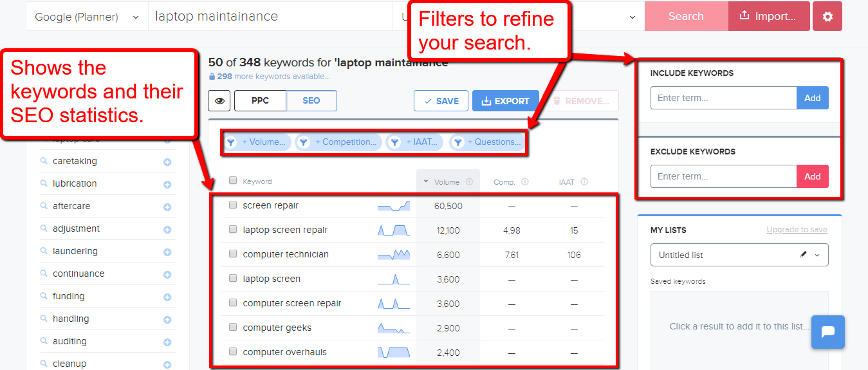Image resolution: width=868 pixels, height=370 pixels.
Task: Click the 4.98 competition value
Action: coord(512,230)
